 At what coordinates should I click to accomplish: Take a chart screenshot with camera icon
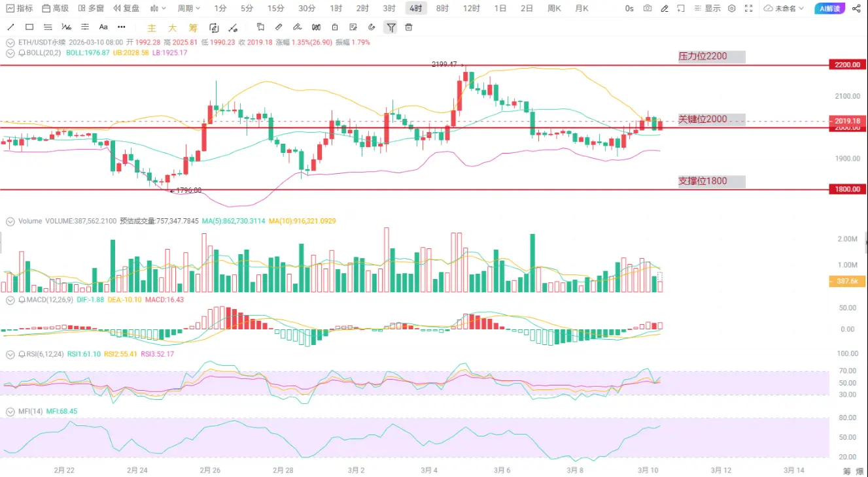point(648,8)
